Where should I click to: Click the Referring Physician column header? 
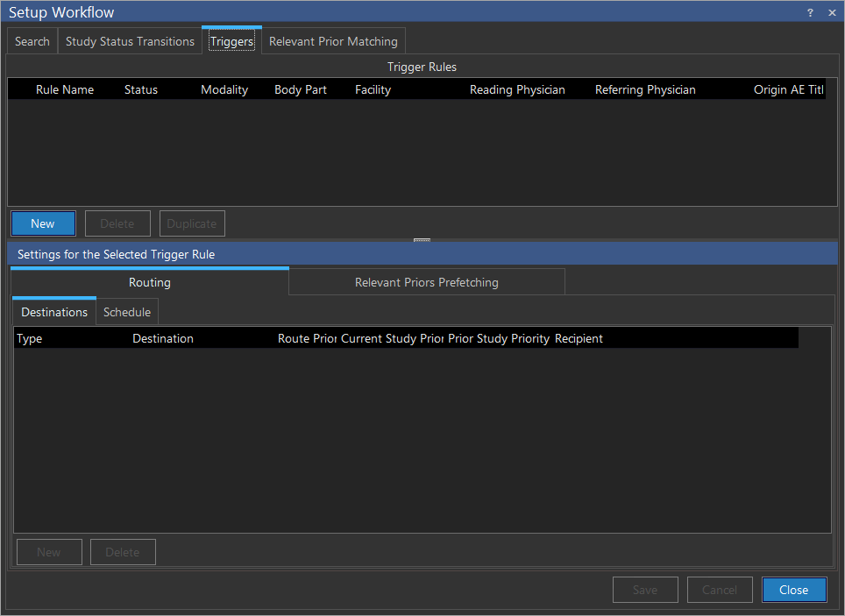(645, 89)
